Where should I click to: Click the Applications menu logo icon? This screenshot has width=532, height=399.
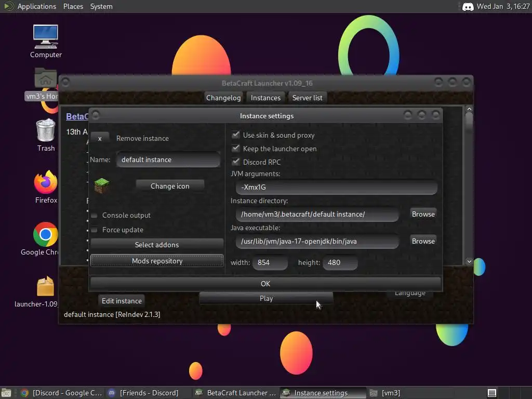coord(8,6)
